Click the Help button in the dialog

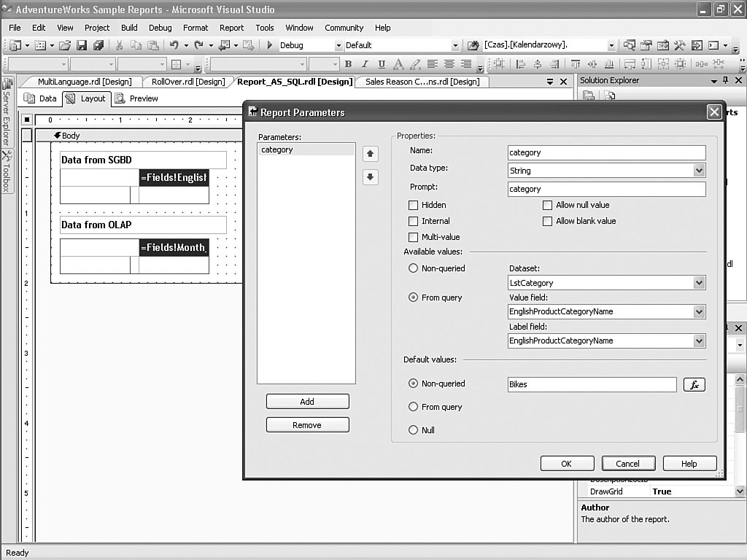click(x=689, y=463)
